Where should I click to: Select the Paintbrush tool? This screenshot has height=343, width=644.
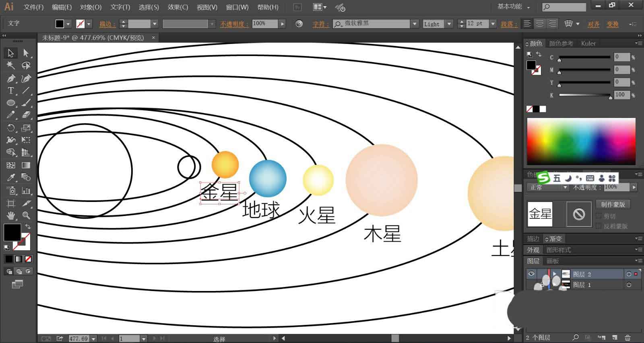pos(26,103)
